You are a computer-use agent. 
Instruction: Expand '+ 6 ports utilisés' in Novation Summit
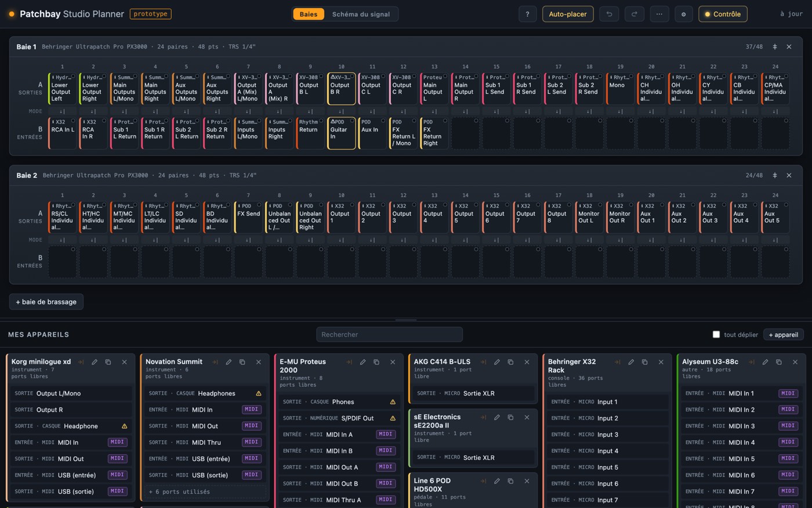205,492
